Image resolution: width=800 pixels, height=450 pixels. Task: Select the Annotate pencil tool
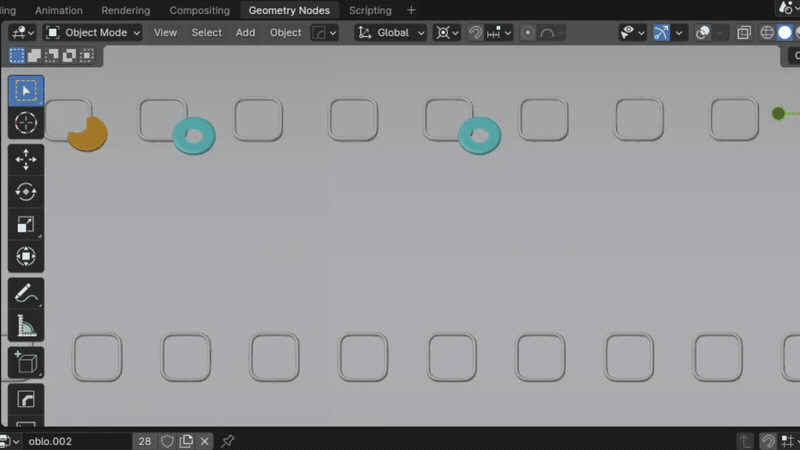pyautogui.click(x=26, y=293)
